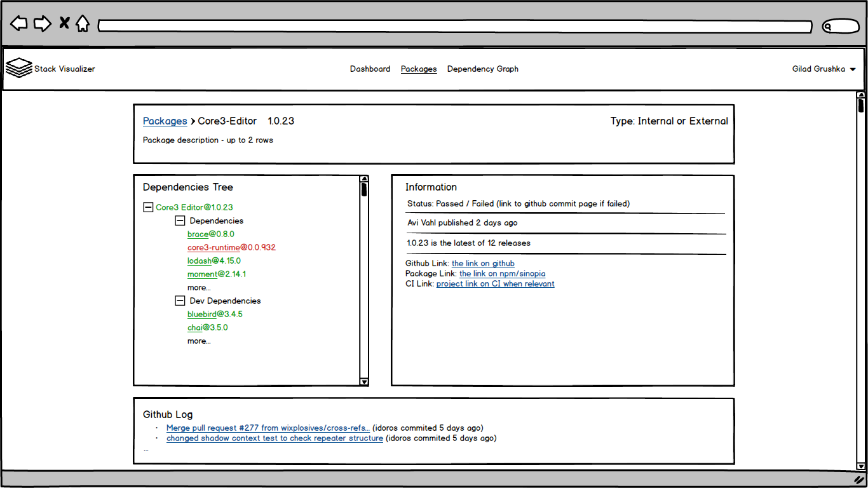This screenshot has height=488, width=868.
Task: Open the link on github
Action: 483,263
